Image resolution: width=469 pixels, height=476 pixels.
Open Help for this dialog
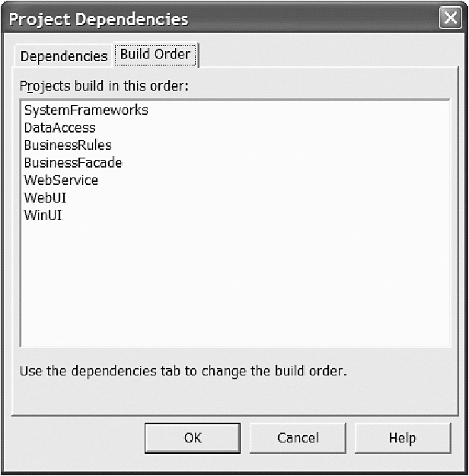pyautogui.click(x=402, y=438)
